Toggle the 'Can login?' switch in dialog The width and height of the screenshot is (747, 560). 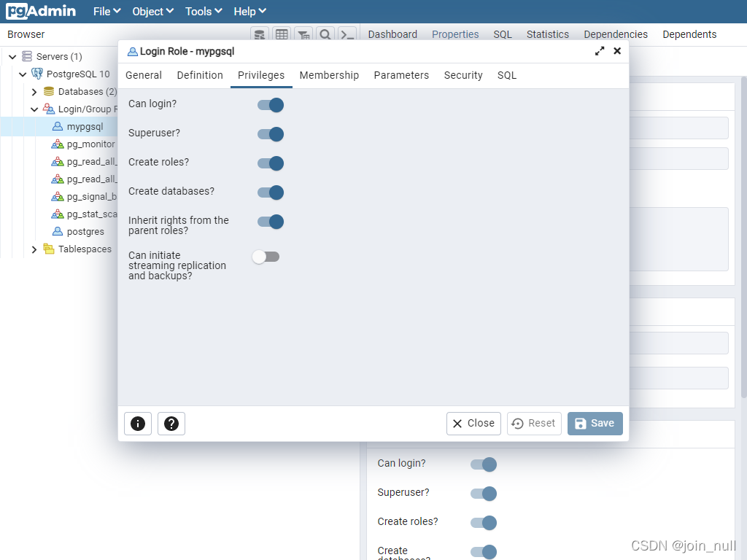coord(271,105)
